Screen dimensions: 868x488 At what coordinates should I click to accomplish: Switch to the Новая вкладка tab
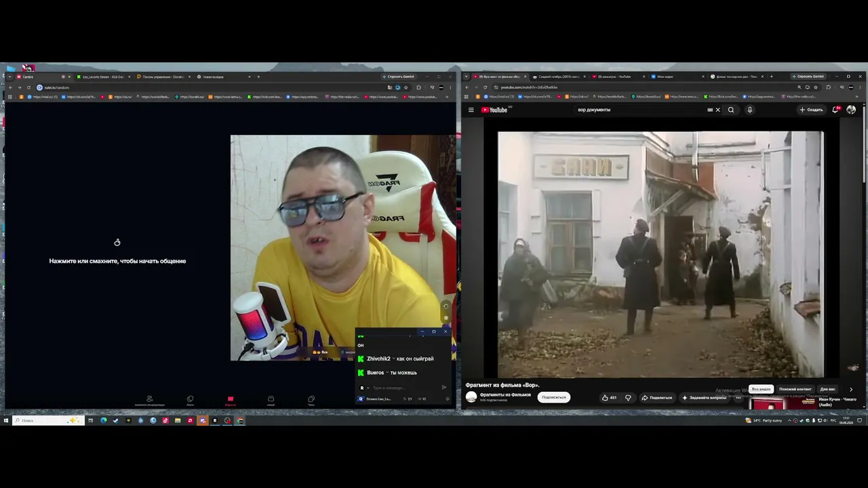click(x=222, y=77)
